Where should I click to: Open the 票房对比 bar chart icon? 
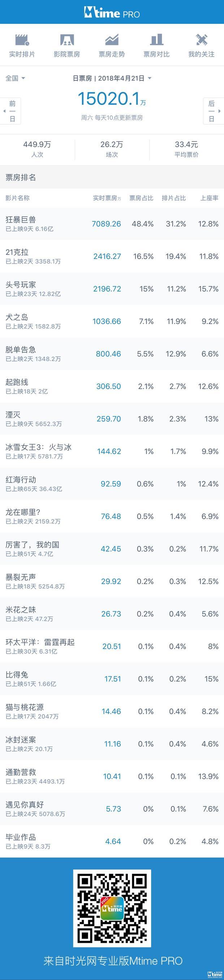[156, 39]
